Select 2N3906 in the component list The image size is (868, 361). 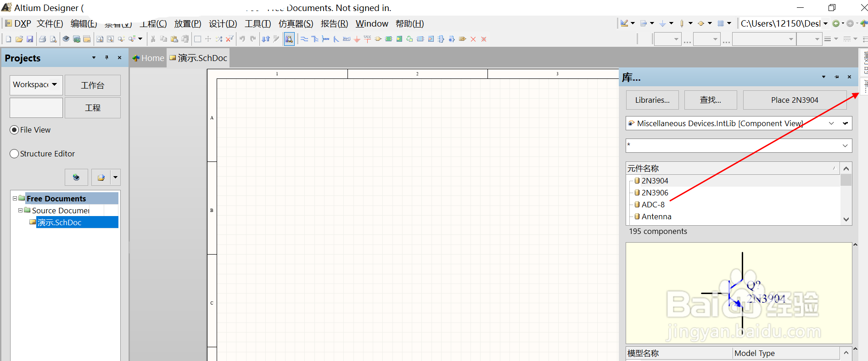pos(655,193)
